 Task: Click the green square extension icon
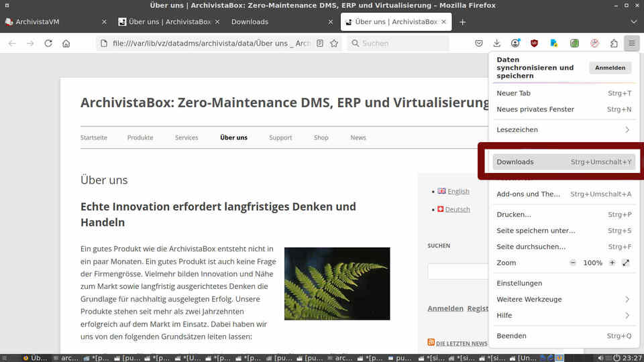[x=574, y=43]
